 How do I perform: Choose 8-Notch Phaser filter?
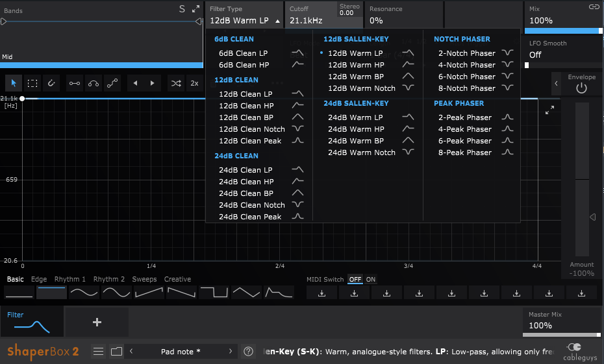click(475, 88)
